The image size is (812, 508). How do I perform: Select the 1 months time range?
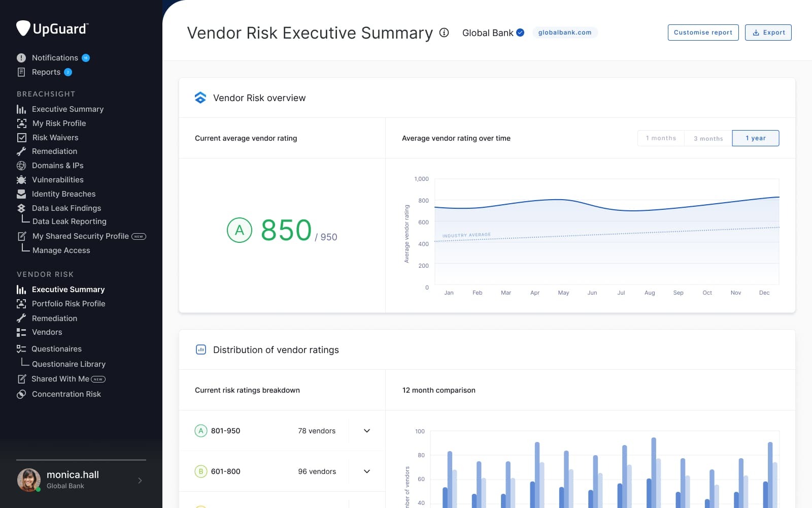[x=661, y=138]
